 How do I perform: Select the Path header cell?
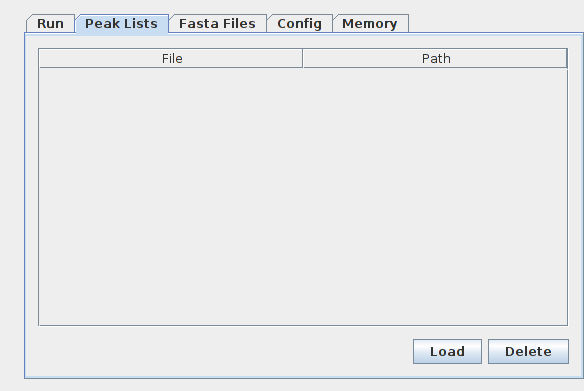point(435,58)
